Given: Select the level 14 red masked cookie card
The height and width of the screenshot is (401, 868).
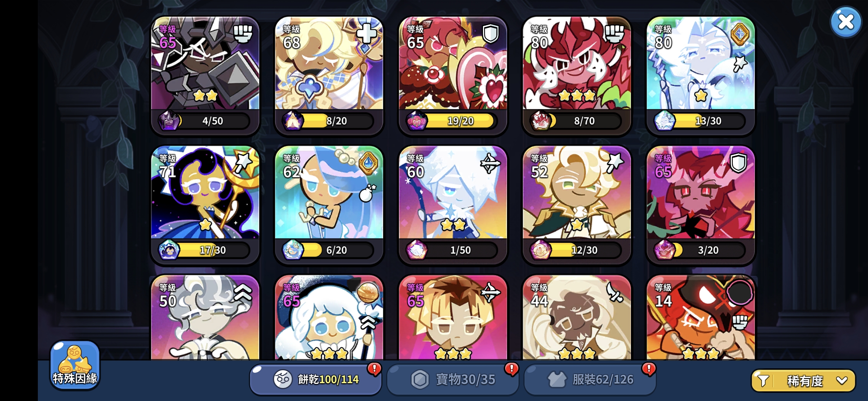Looking at the screenshot, I should point(701,317).
